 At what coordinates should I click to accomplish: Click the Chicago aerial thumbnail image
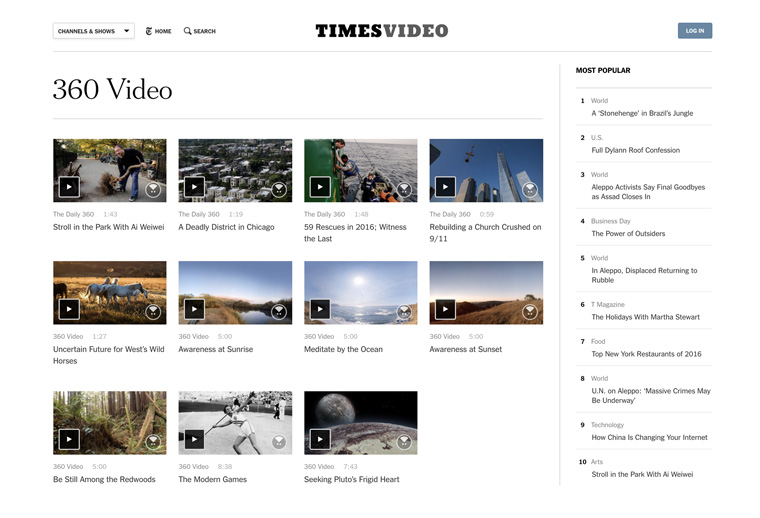click(235, 171)
